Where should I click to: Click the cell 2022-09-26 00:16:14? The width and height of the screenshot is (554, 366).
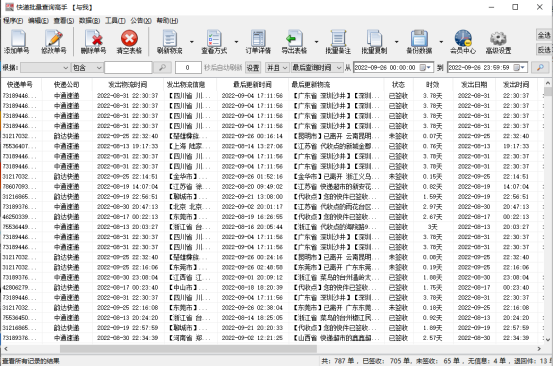252,136
